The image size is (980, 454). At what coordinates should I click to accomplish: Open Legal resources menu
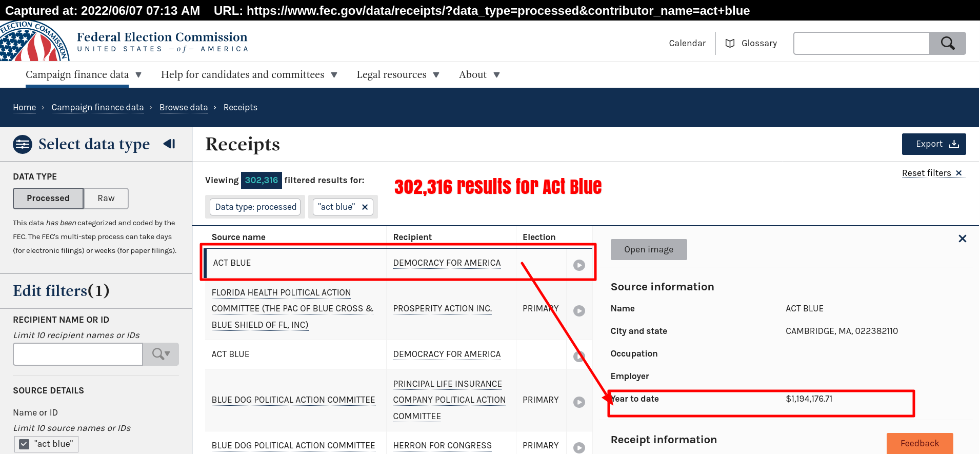click(x=398, y=74)
